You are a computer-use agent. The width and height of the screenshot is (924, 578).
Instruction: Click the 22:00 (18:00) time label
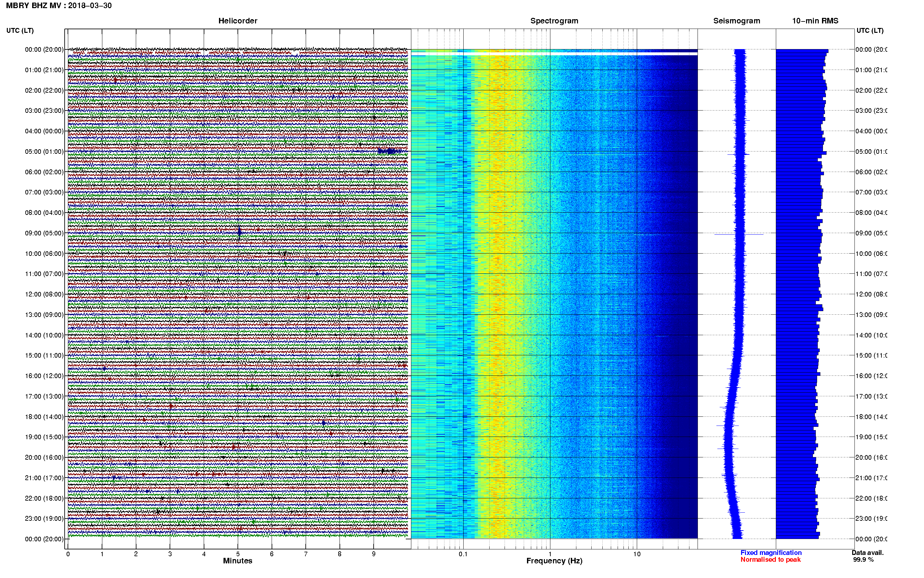coord(44,498)
